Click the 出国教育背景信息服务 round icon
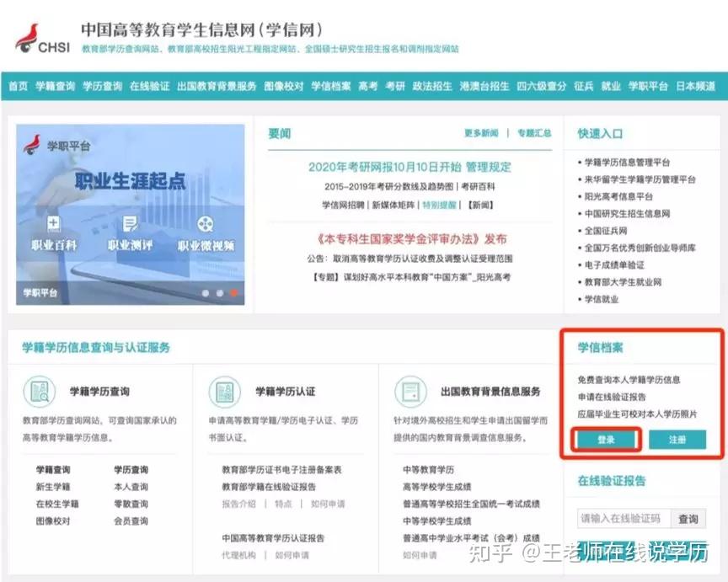Viewport: 728px width, 582px height. pos(410,392)
